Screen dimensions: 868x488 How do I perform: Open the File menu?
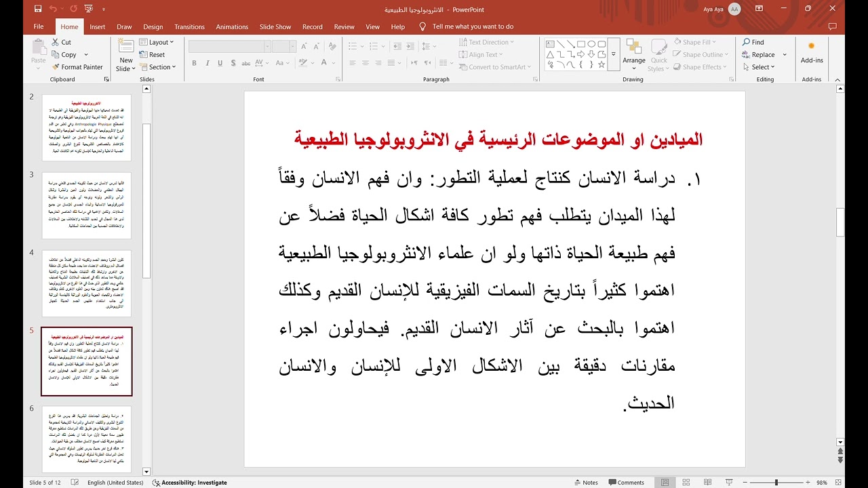[39, 26]
